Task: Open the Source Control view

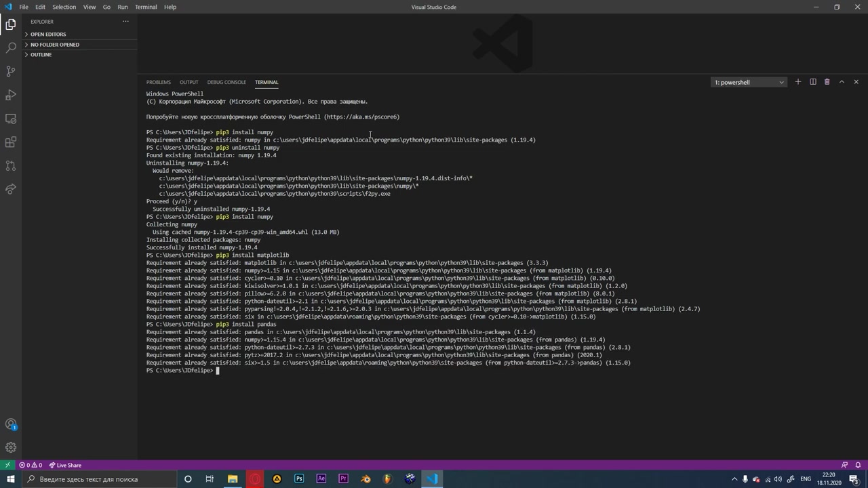Action: pyautogui.click(x=11, y=71)
